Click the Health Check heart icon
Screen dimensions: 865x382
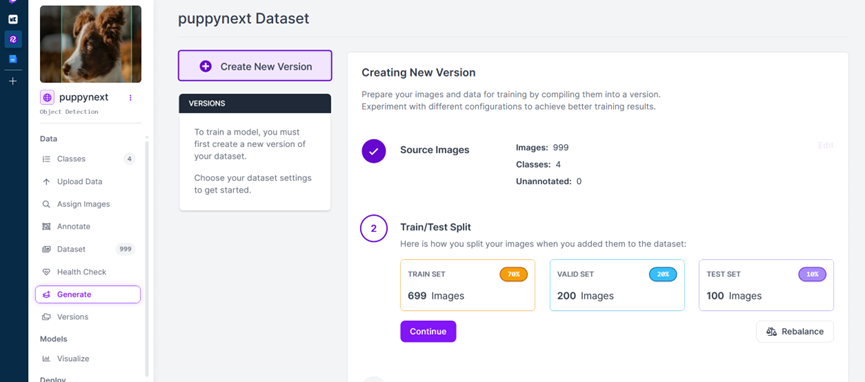(46, 272)
